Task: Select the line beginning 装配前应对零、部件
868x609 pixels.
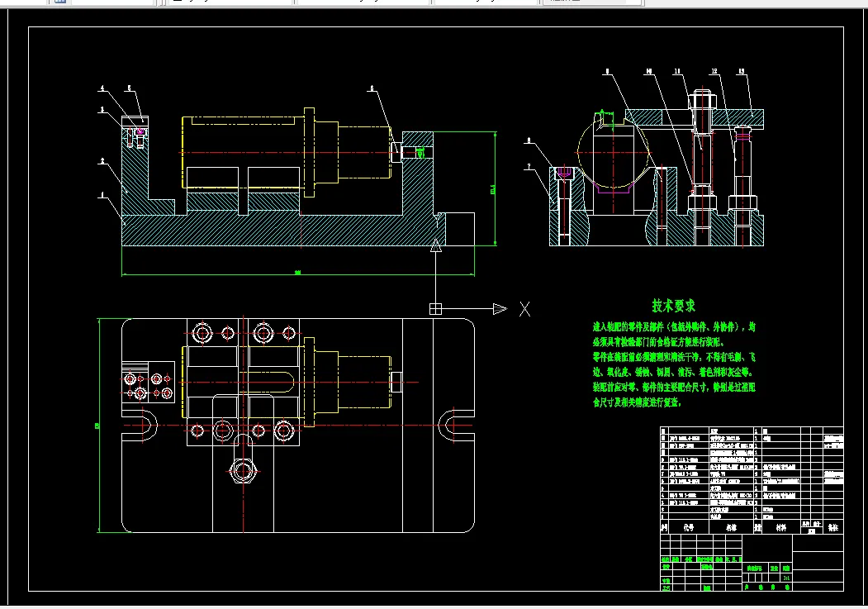Action: point(674,387)
